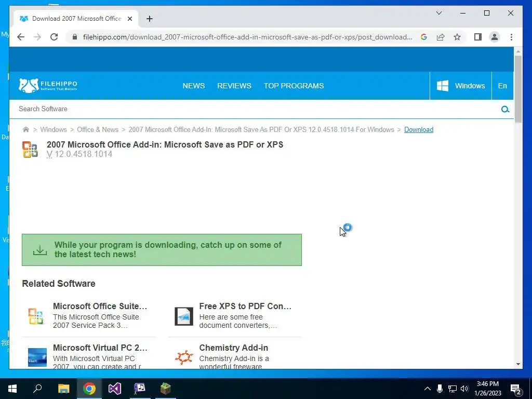This screenshot has height=399, width=532.
Task: Open network tray icon
Action: pyautogui.click(x=453, y=389)
